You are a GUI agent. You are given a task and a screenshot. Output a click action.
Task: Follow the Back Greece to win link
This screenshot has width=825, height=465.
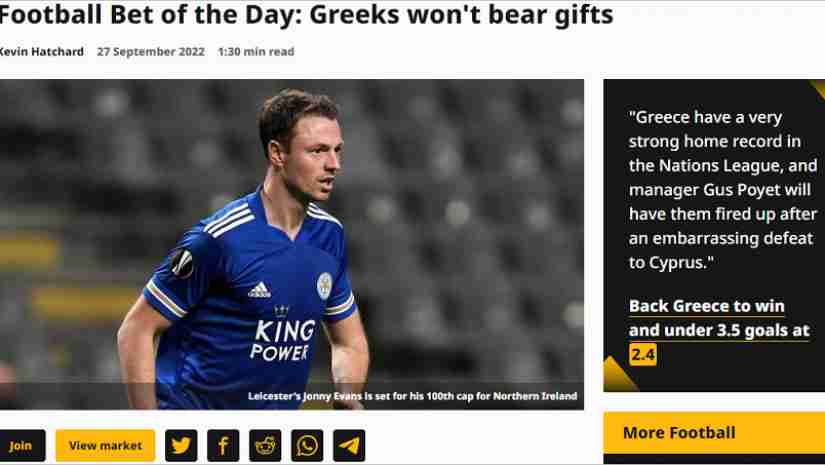tap(707, 306)
